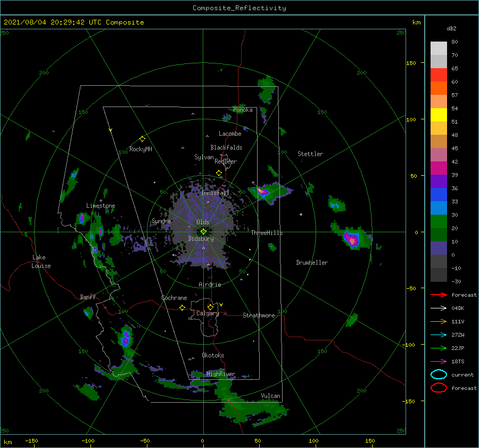Image resolution: width=479 pixels, height=448 pixels.
Task: Select the 39 dBZ purple swatch
Action: [439, 181]
